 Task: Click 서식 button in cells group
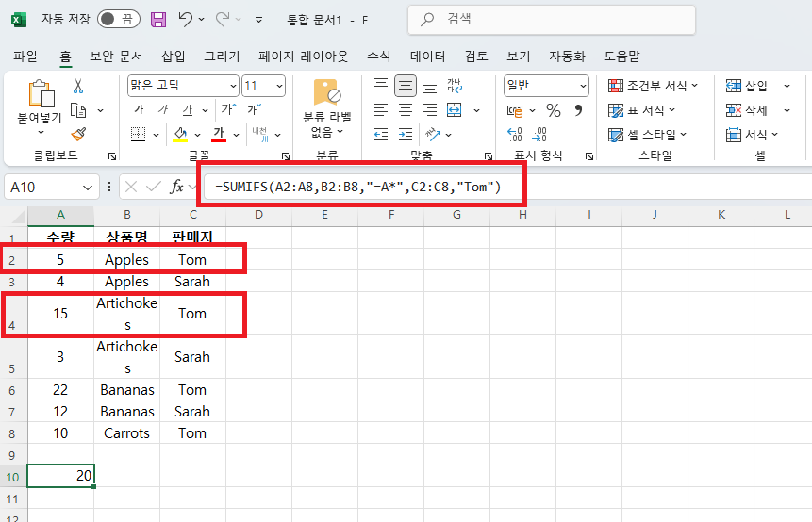[x=752, y=135]
